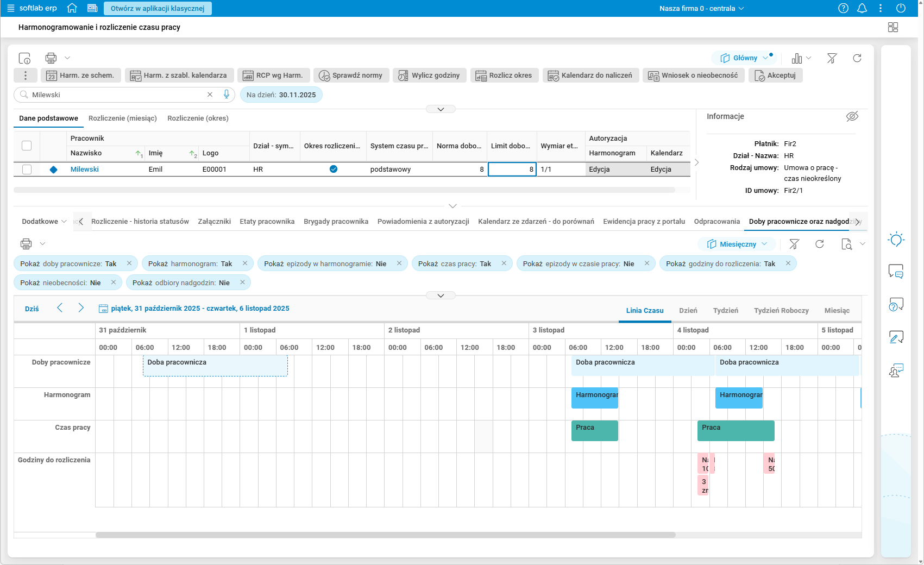
Task: Click the power logout icon
Action: point(901,8)
